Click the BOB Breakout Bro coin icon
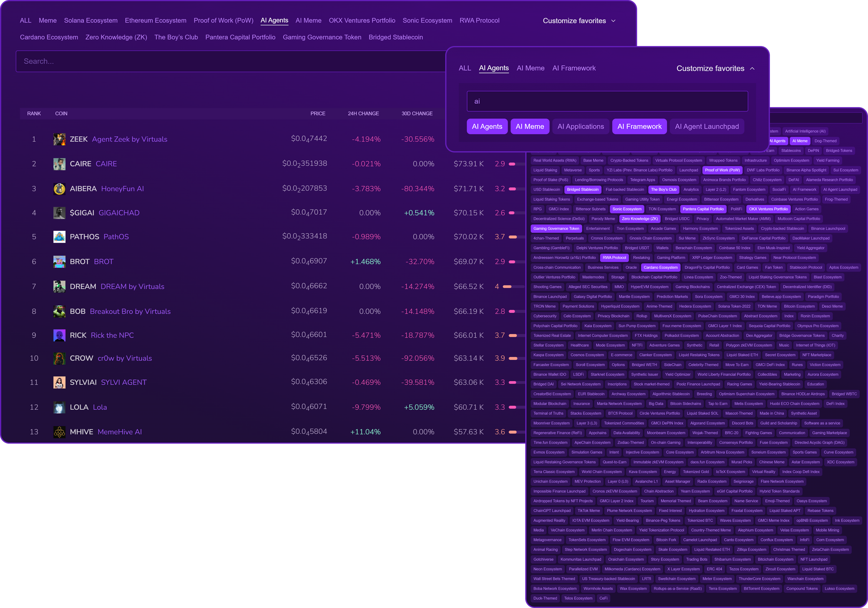This screenshot has height=608, width=868. tap(59, 311)
